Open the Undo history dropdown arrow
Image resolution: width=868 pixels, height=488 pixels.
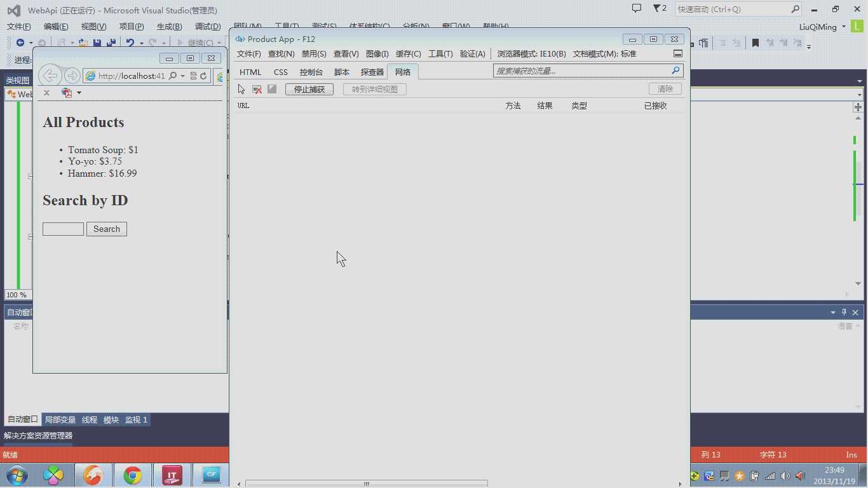[141, 43]
